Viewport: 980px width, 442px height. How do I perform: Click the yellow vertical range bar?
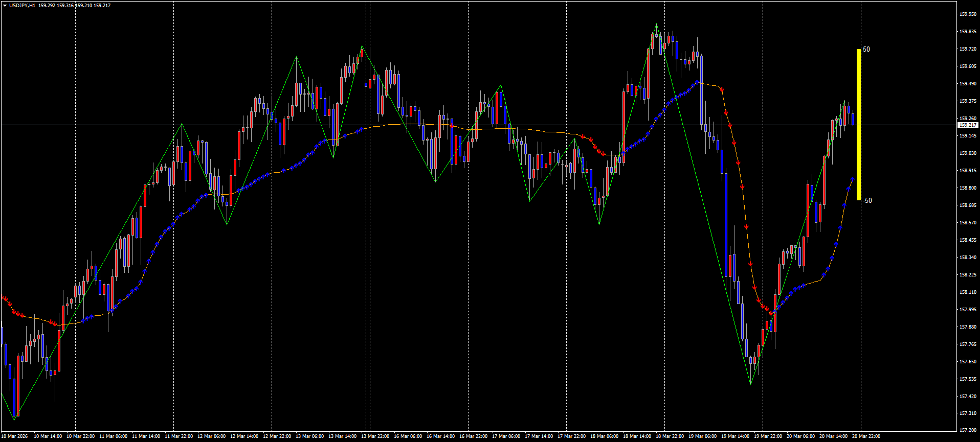(859, 125)
